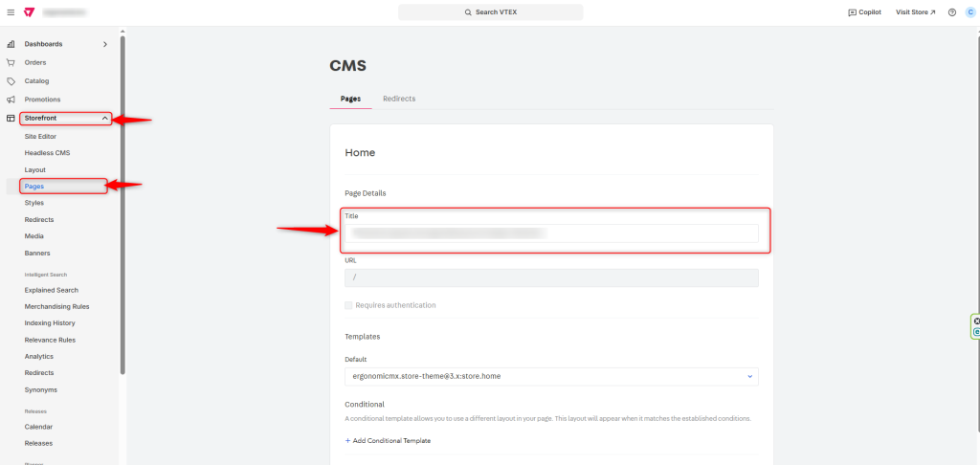Screen dimensions: 980x465
Task: Click the Promotions megaphone icon
Action: pyautogui.click(x=11, y=100)
